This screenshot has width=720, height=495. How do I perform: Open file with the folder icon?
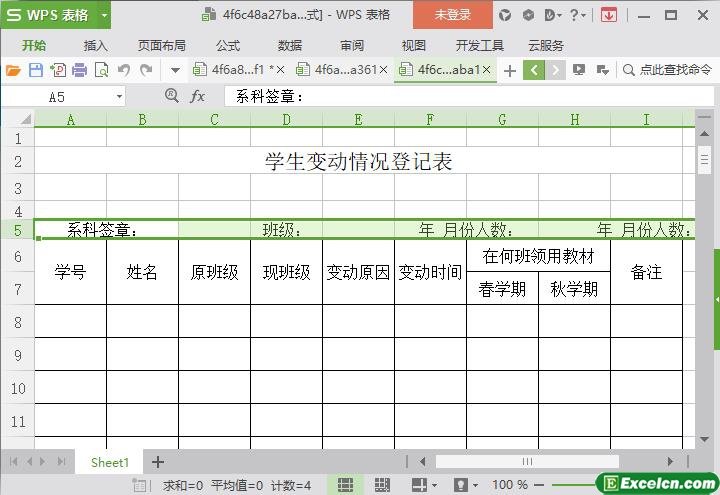coord(13,70)
